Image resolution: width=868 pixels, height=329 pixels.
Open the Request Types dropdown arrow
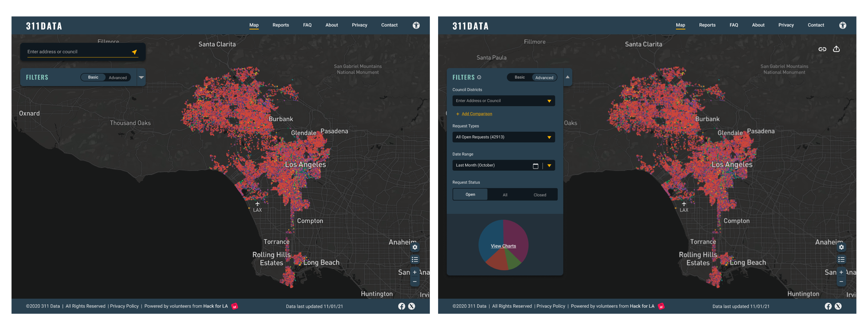pyautogui.click(x=549, y=137)
